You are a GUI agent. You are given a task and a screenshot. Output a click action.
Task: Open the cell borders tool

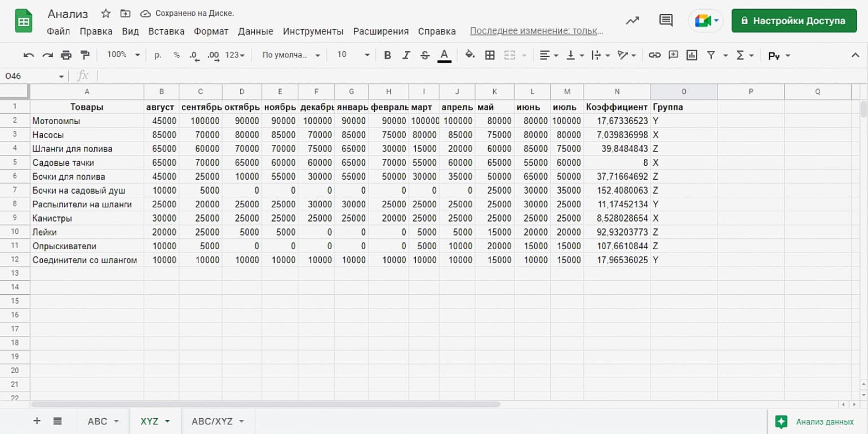tap(490, 55)
